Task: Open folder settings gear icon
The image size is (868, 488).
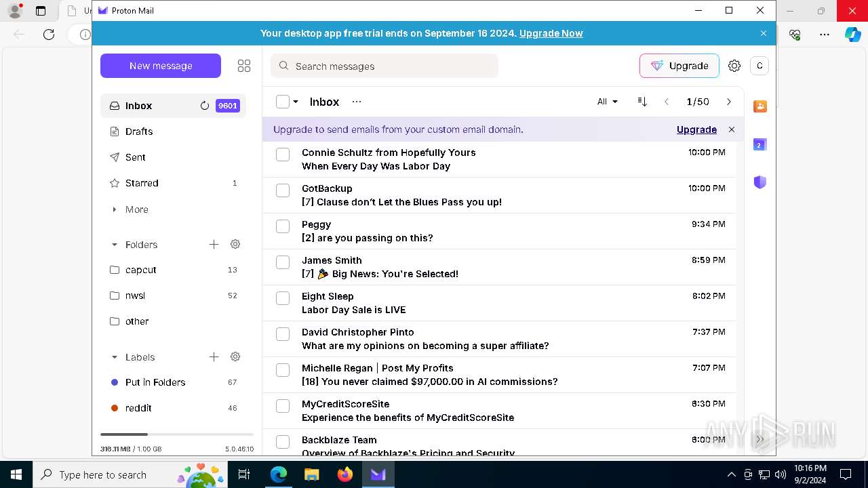Action: pyautogui.click(x=235, y=244)
